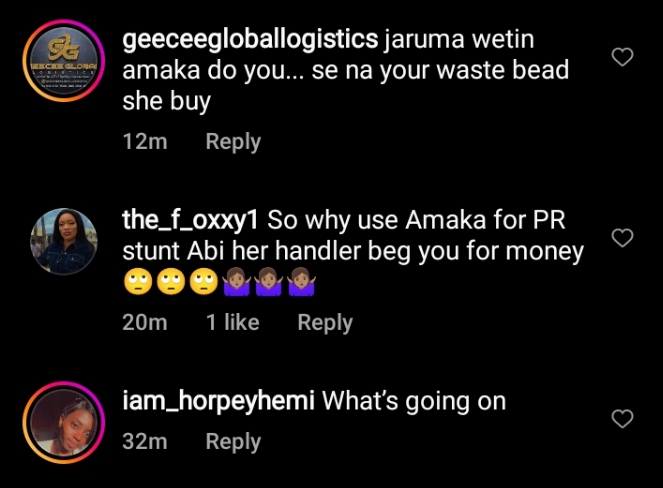The width and height of the screenshot is (663, 488).
Task: Like the geeceegloballogistics comment with the heart
Action: [x=622, y=57]
